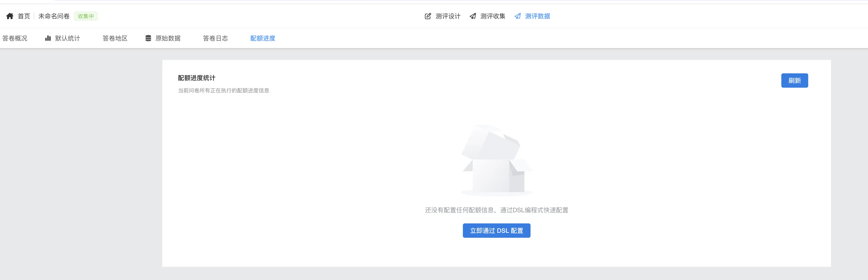Switch to the 答卷地区 tab
868x280 pixels.
coord(115,38)
